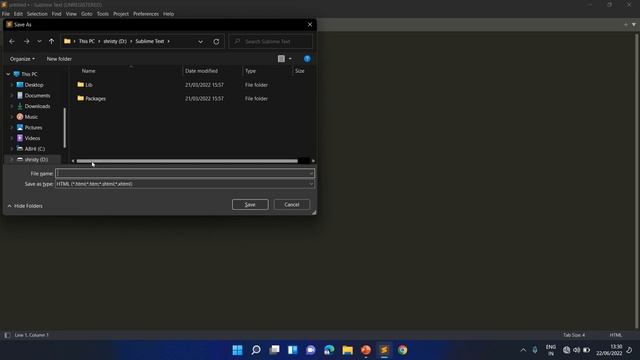Screen dimensions: 640x360
Task: Open the Goto menu
Action: pyautogui.click(x=87, y=14)
